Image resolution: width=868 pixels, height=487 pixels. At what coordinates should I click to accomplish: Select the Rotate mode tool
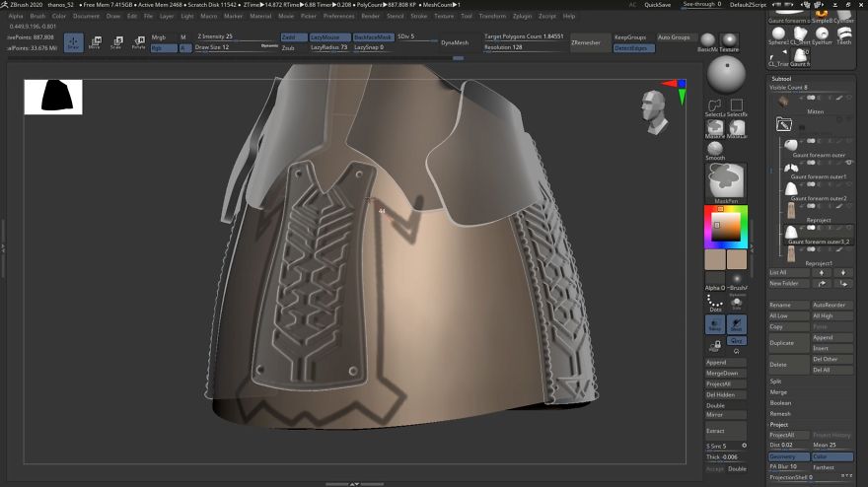click(138, 42)
